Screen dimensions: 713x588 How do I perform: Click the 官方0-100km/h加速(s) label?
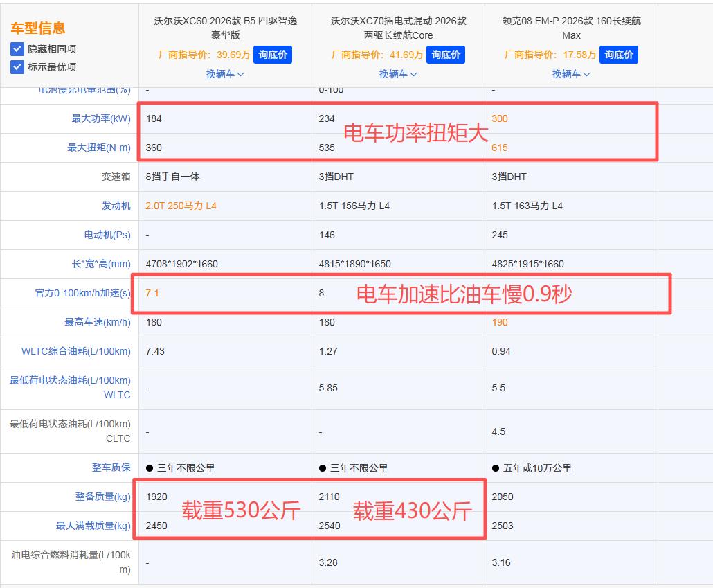(83, 293)
